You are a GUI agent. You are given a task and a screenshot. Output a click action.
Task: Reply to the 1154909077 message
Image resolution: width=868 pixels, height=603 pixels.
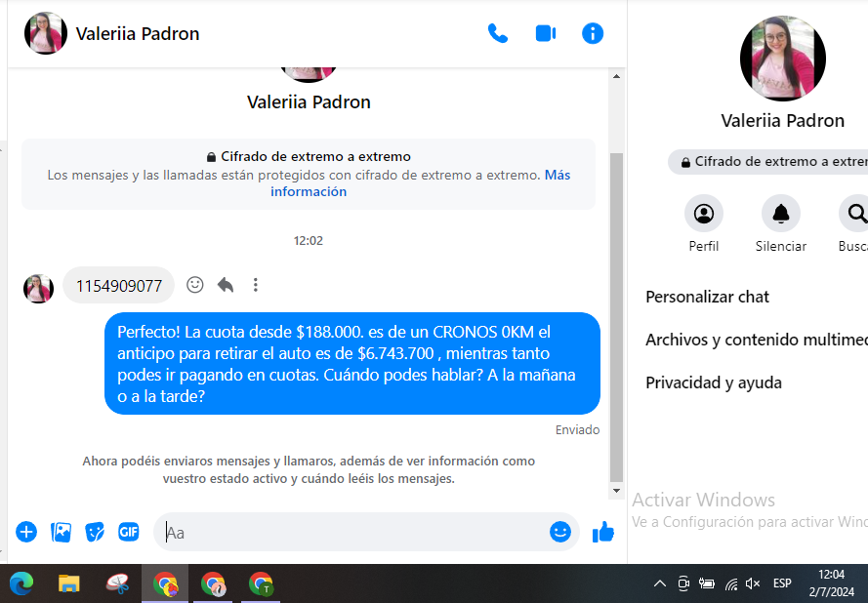pyautogui.click(x=226, y=285)
